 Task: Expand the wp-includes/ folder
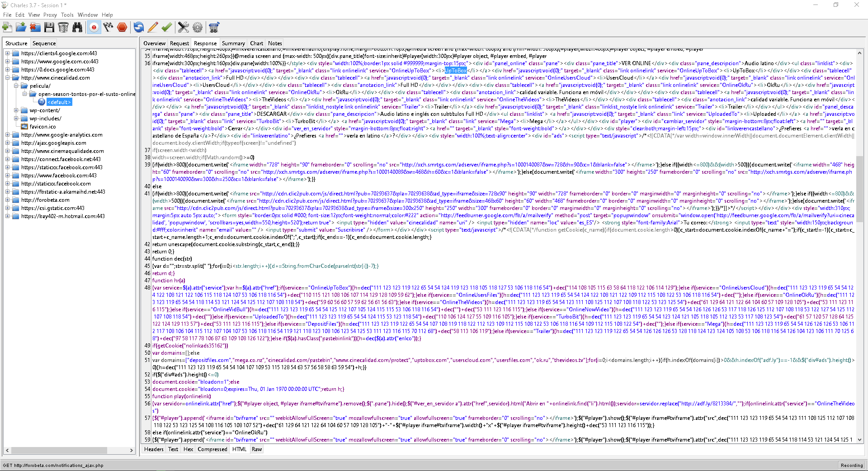(x=16, y=119)
